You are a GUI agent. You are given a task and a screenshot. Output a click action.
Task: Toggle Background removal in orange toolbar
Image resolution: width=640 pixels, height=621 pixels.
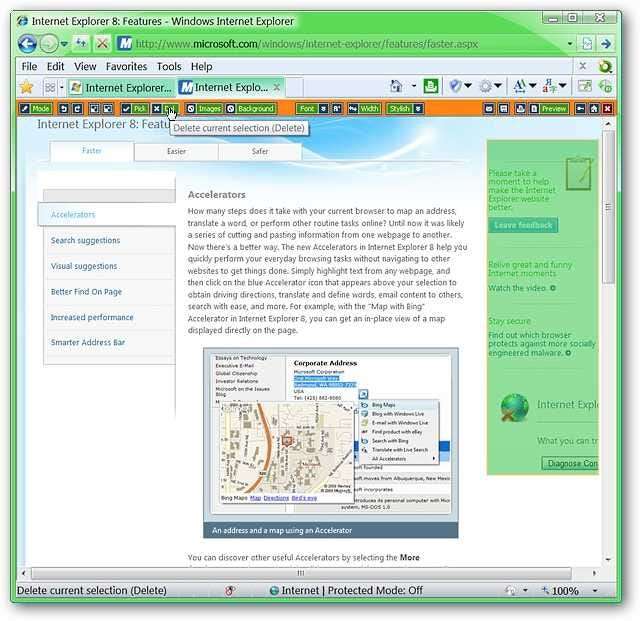[251, 109]
